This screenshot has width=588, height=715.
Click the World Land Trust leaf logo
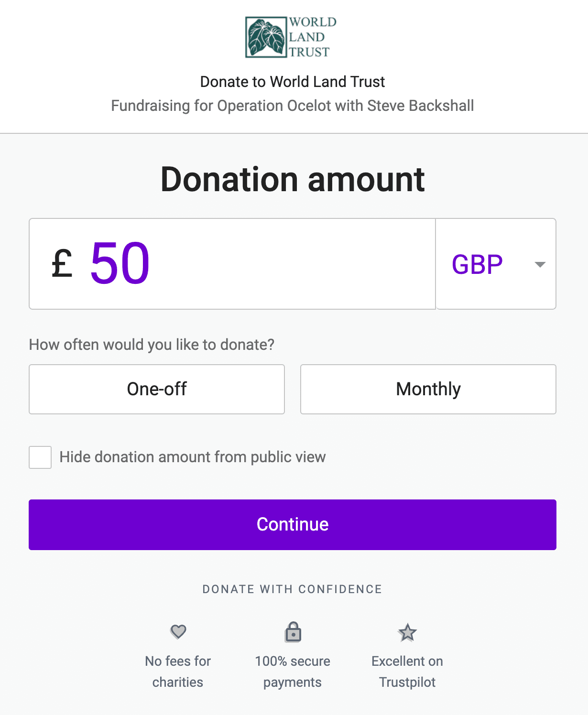coord(291,37)
